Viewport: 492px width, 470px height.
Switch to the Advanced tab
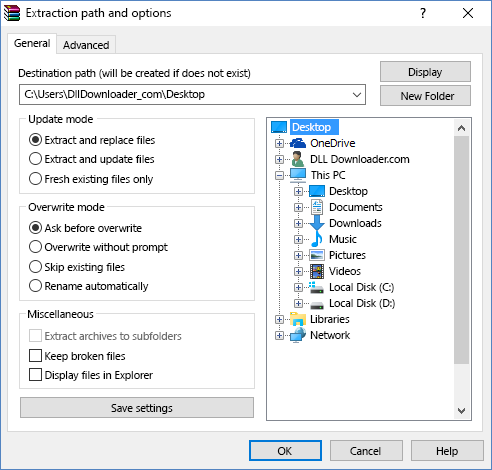(86, 45)
